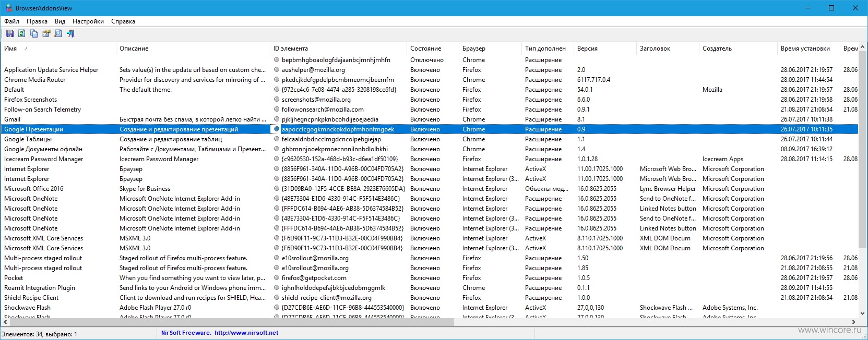Click the version 6117.717.0.4 cell
The image size is (868, 340).
tap(593, 80)
